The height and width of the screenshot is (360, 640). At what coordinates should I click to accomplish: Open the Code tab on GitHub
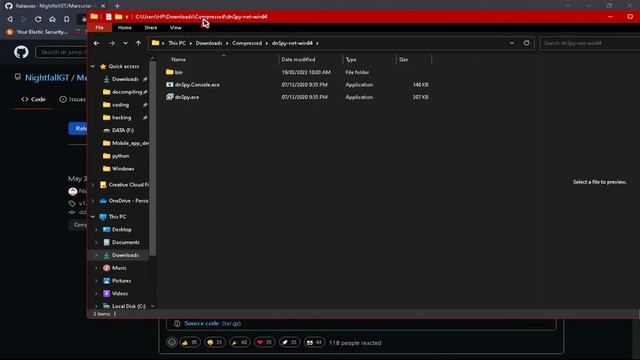point(34,99)
